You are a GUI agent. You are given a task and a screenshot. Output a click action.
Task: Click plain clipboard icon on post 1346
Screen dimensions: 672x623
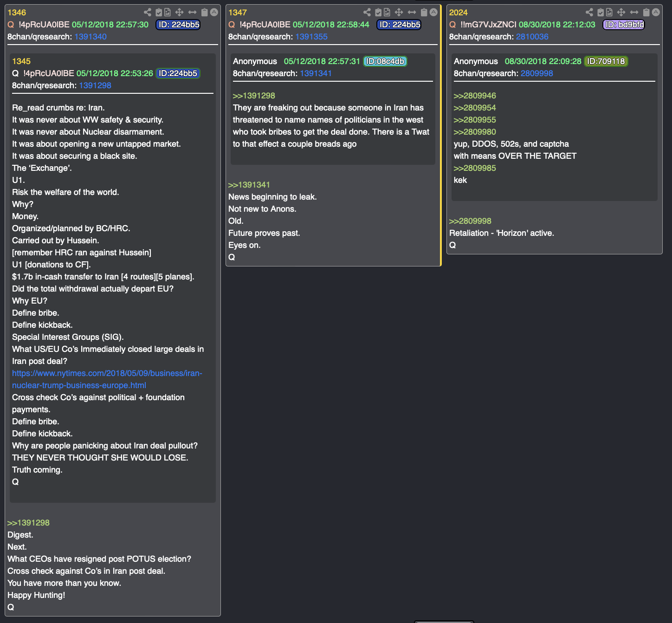204,13
